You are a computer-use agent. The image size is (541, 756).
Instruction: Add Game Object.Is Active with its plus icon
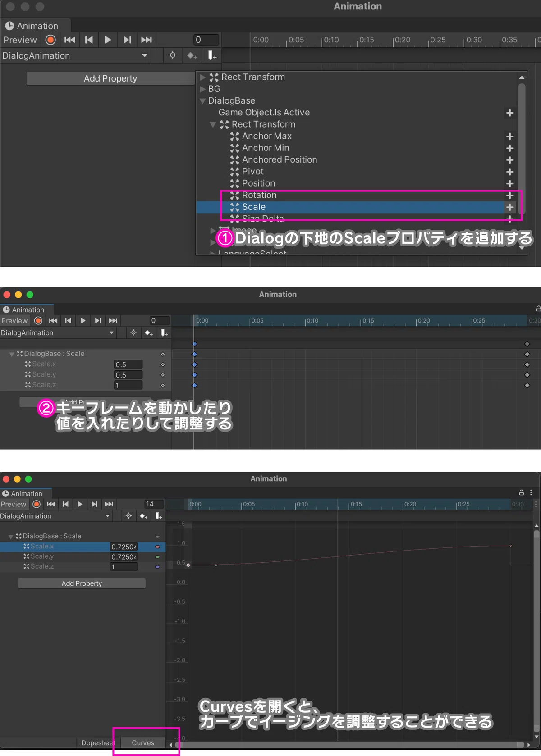pos(509,113)
